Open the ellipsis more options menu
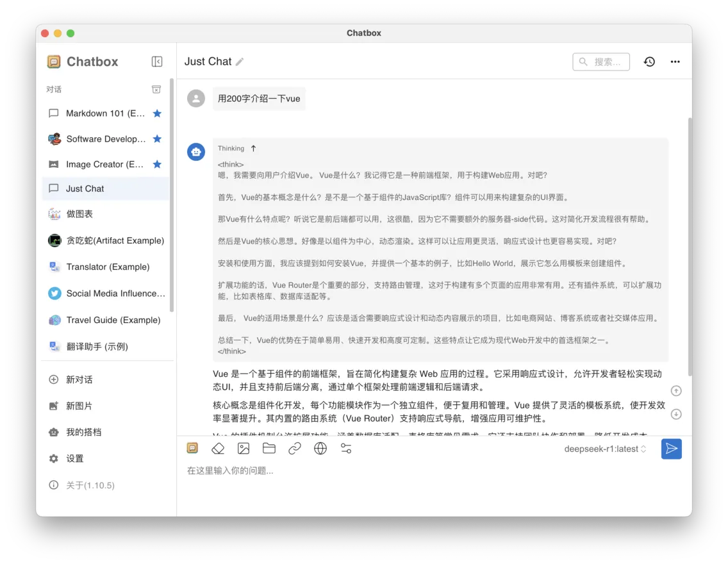This screenshot has width=728, height=564. pos(675,62)
